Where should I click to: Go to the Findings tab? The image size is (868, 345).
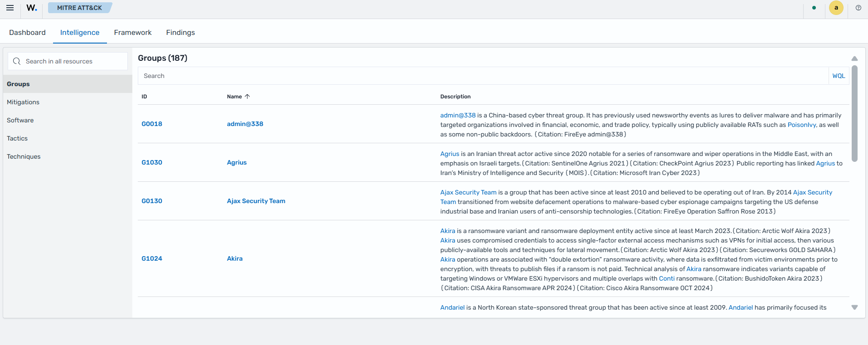coord(180,33)
